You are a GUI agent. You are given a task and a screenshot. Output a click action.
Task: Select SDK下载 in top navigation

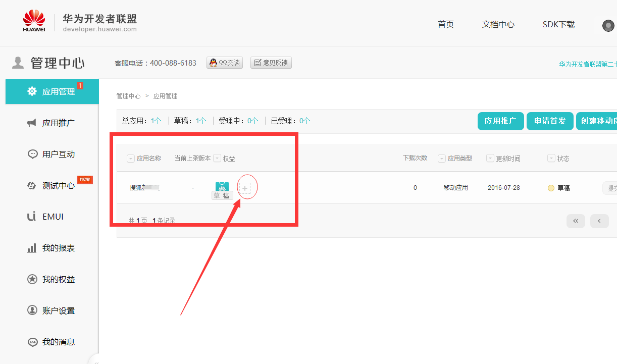558,24
